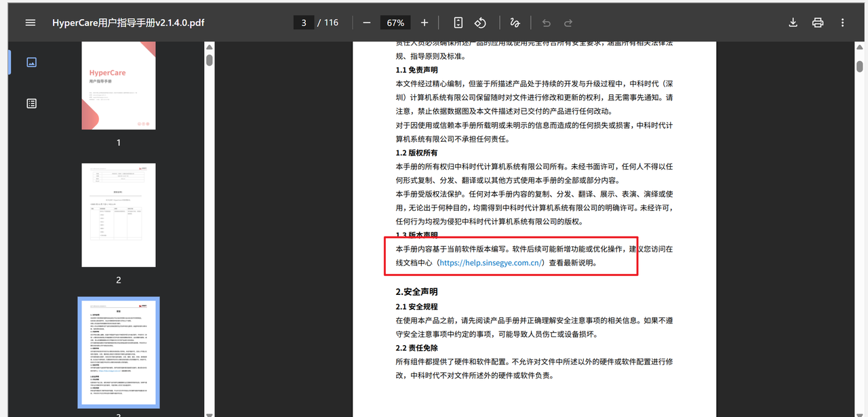868x417 pixels.
Task: Click the 67% zoom level field
Action: pyautogui.click(x=395, y=22)
